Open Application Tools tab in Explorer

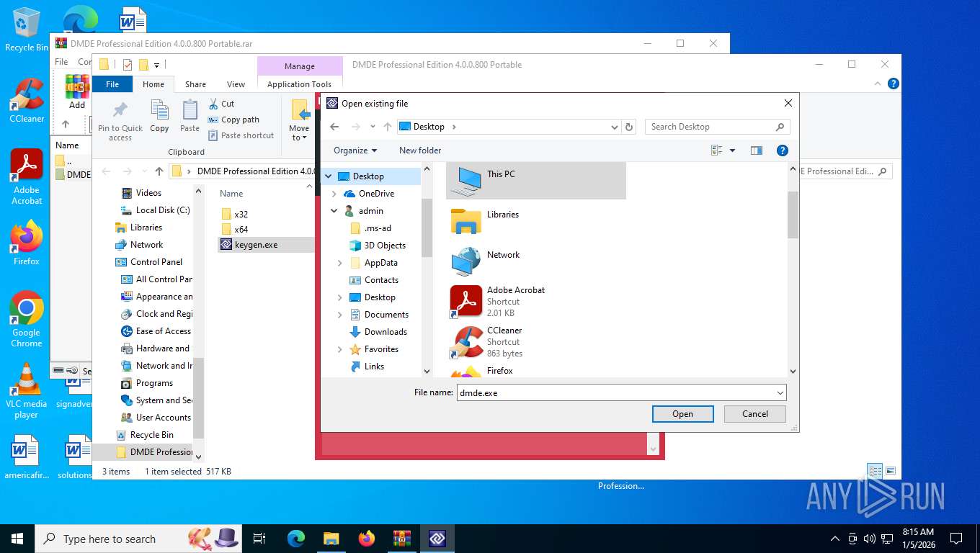tap(299, 84)
